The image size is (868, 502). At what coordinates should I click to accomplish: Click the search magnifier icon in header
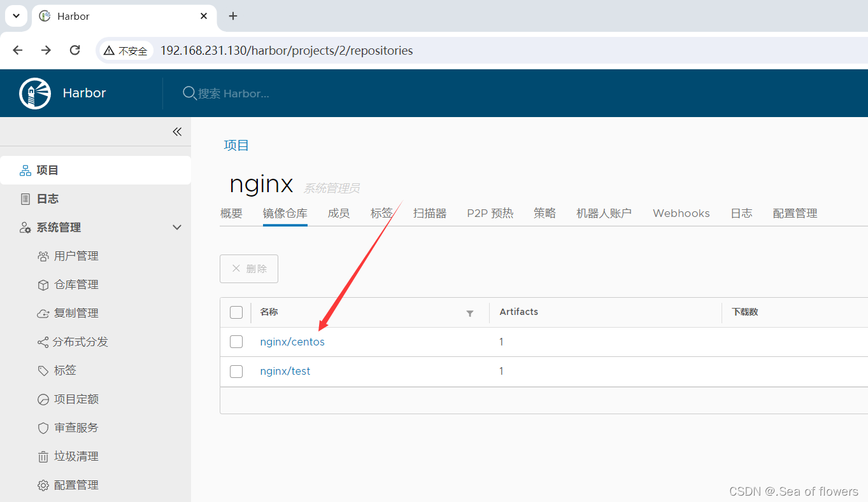click(189, 93)
